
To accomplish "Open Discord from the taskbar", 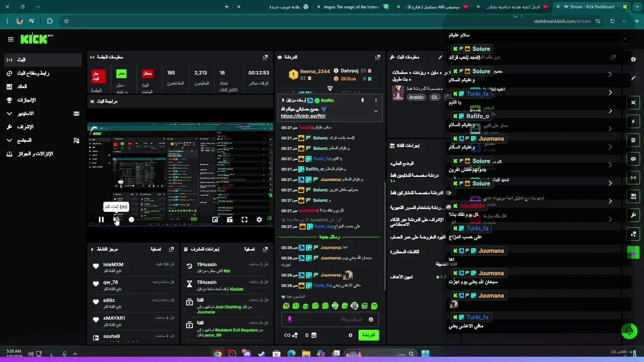I will [247, 354].
